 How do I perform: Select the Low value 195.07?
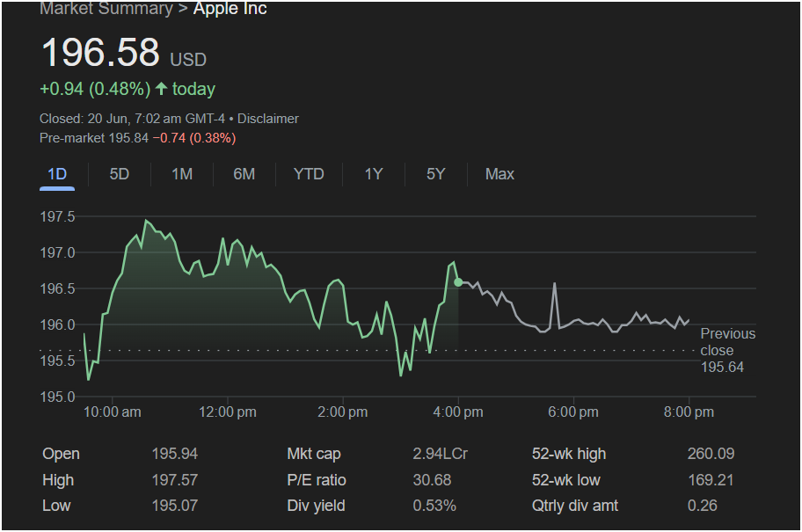(175, 506)
